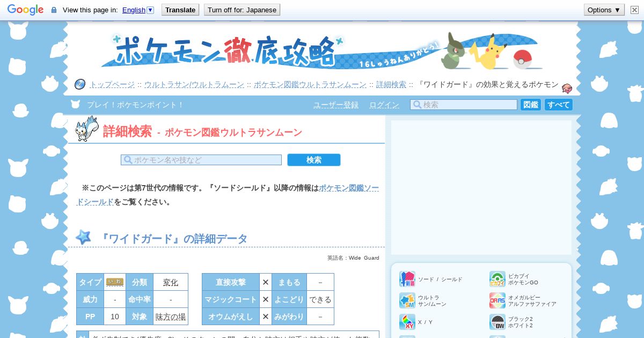Open オメガルビー アルファサファイア version icon
Viewport: 644px width, 338px height.
(x=497, y=300)
